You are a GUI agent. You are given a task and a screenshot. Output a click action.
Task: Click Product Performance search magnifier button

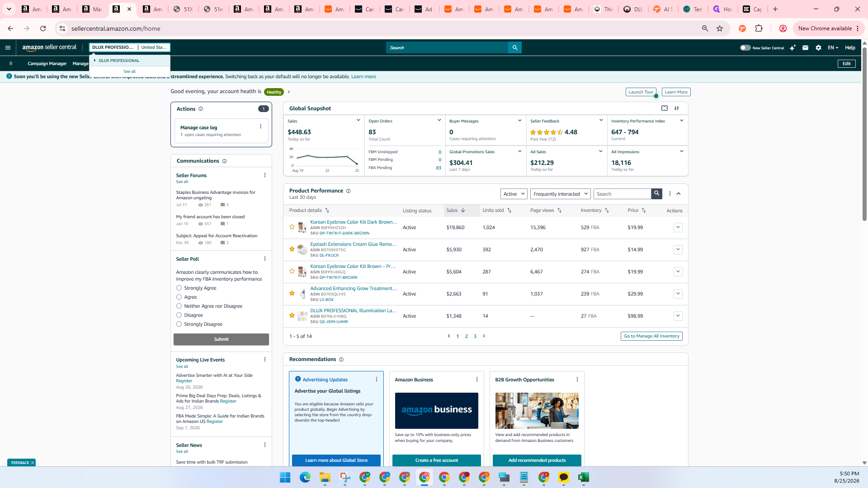coord(656,193)
